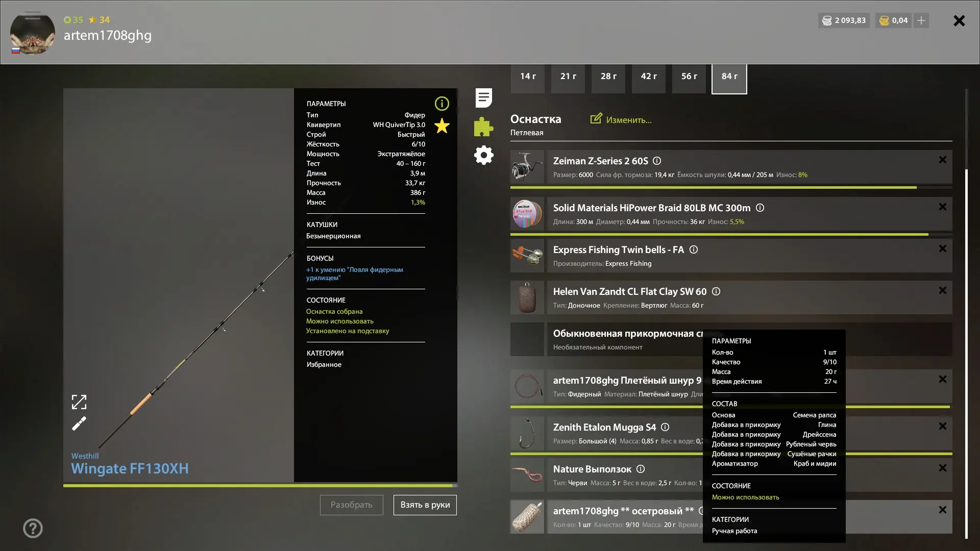
Task: Open the rod notes document icon
Action: point(483,97)
